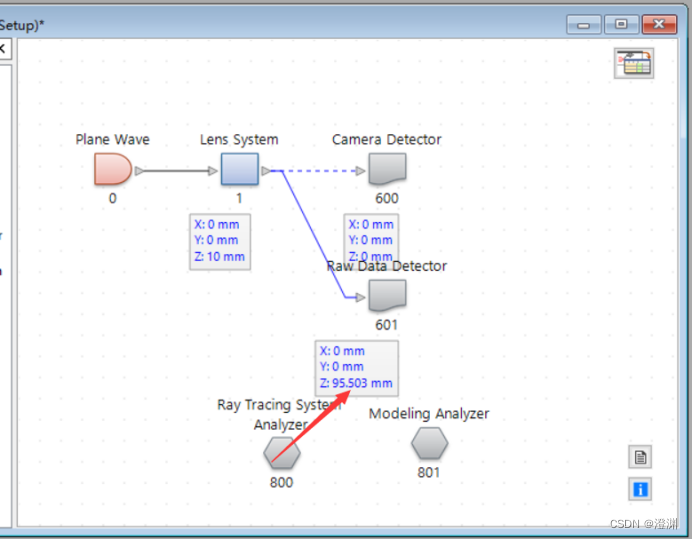Maximize the Optical Setup window
692x539 pixels.
point(621,25)
